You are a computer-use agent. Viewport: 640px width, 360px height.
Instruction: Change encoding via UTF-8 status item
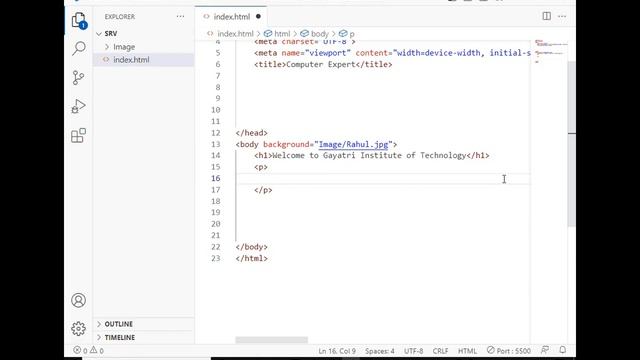coord(413,351)
